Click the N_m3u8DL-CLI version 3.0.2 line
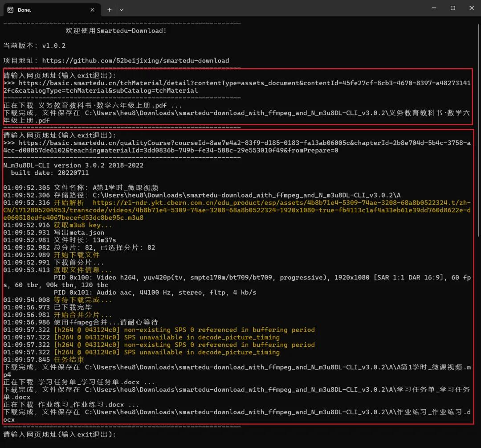 click(73, 165)
